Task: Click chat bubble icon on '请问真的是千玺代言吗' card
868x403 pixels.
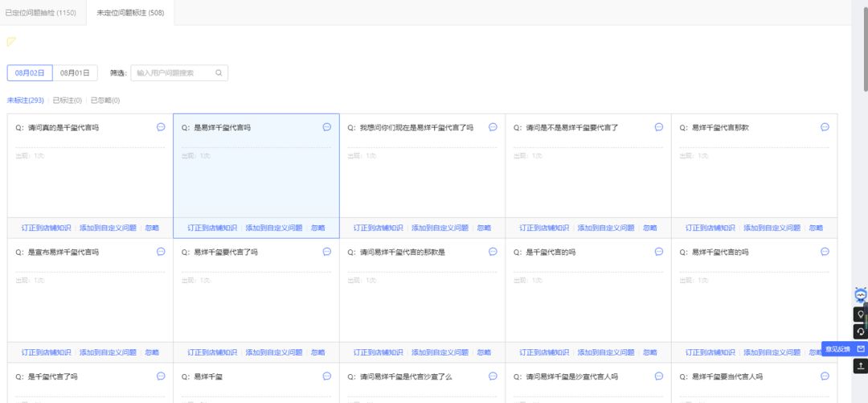Action: [161, 127]
